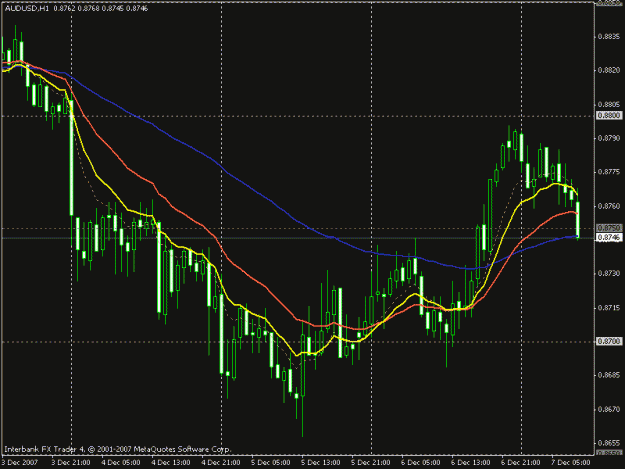Click the 0.8746 current price tag
Image resolution: width=625 pixels, height=469 pixels.
609,237
